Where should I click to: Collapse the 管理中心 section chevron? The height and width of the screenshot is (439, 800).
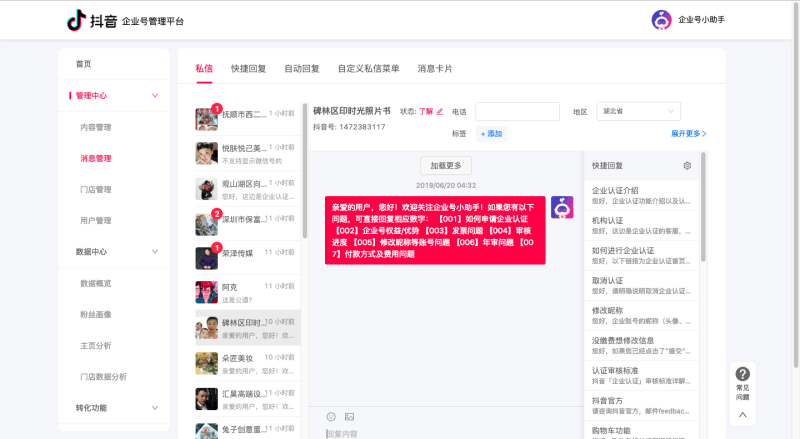pyautogui.click(x=155, y=95)
